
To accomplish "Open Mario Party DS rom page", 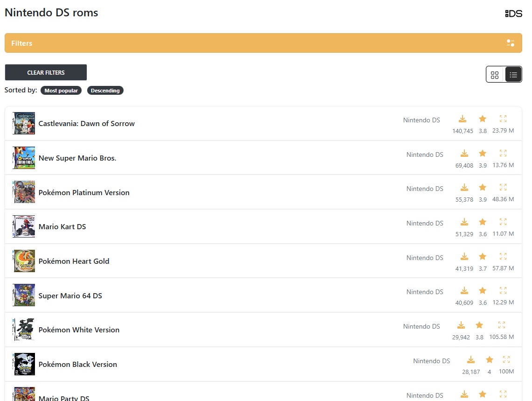I will [x=64, y=398].
